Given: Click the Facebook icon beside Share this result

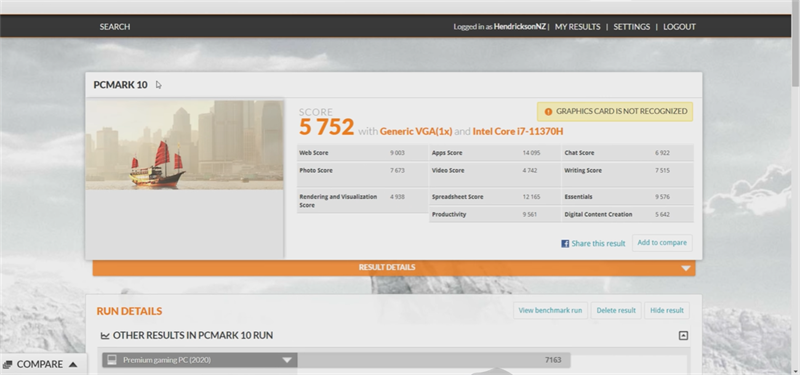Looking at the screenshot, I should 565,243.
